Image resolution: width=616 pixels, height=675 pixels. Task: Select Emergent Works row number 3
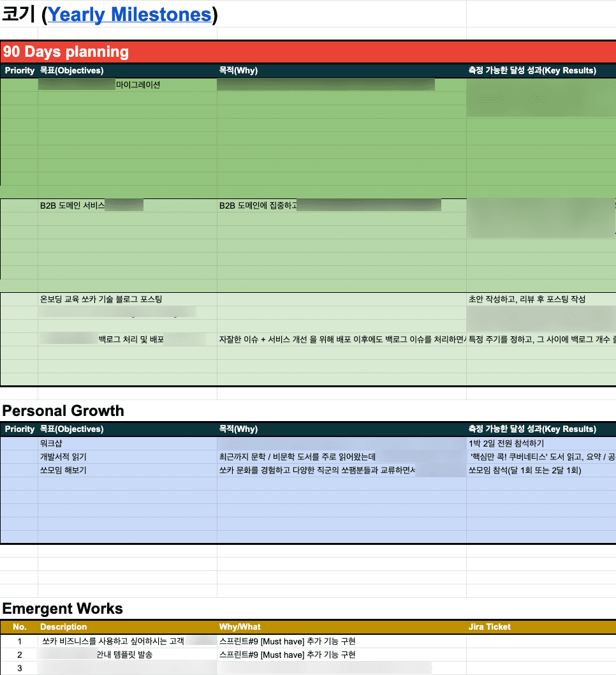(19, 668)
